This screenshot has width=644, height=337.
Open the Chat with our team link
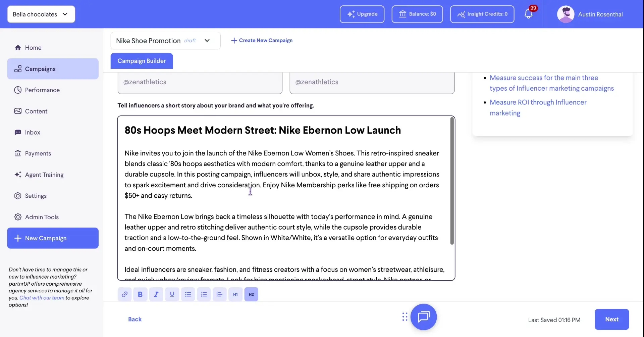[42, 297]
